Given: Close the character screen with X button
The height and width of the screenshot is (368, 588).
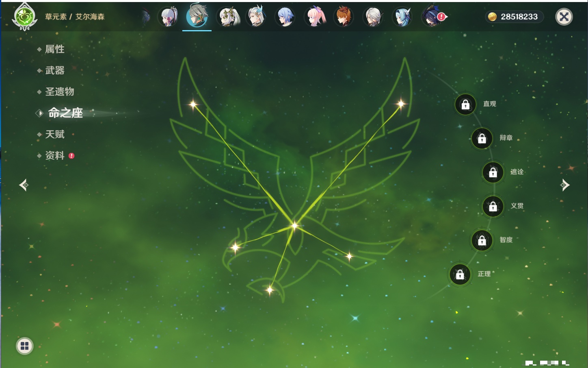Looking at the screenshot, I should click(x=564, y=17).
